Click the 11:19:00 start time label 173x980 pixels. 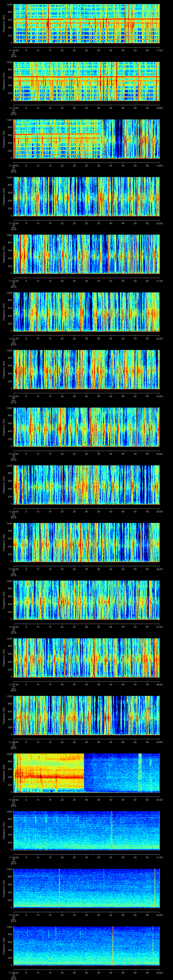click(x=14, y=223)
